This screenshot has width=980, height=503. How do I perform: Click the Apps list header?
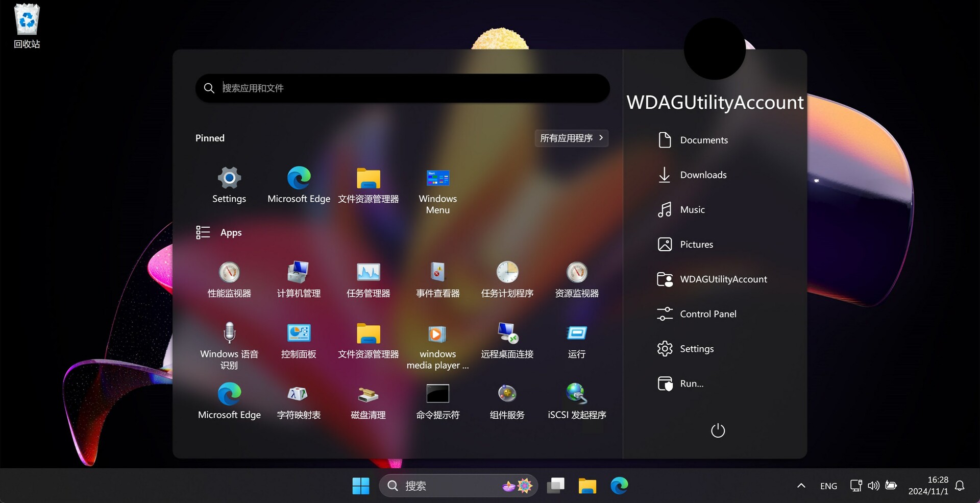coord(231,233)
